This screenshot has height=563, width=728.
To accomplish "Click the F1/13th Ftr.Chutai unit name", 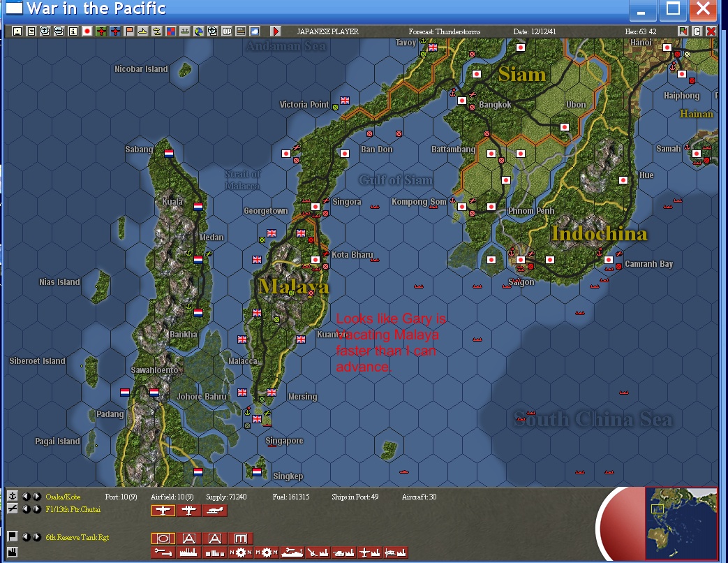I will 73,510.
